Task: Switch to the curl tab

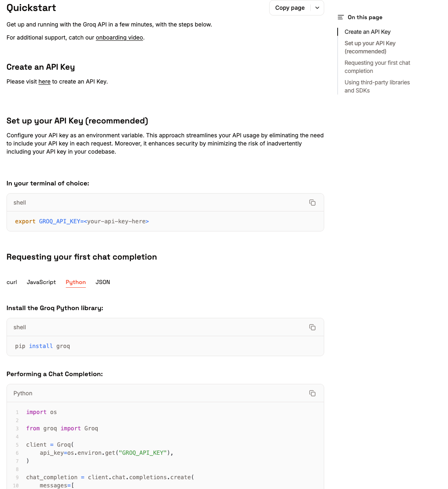Action: click(x=12, y=282)
